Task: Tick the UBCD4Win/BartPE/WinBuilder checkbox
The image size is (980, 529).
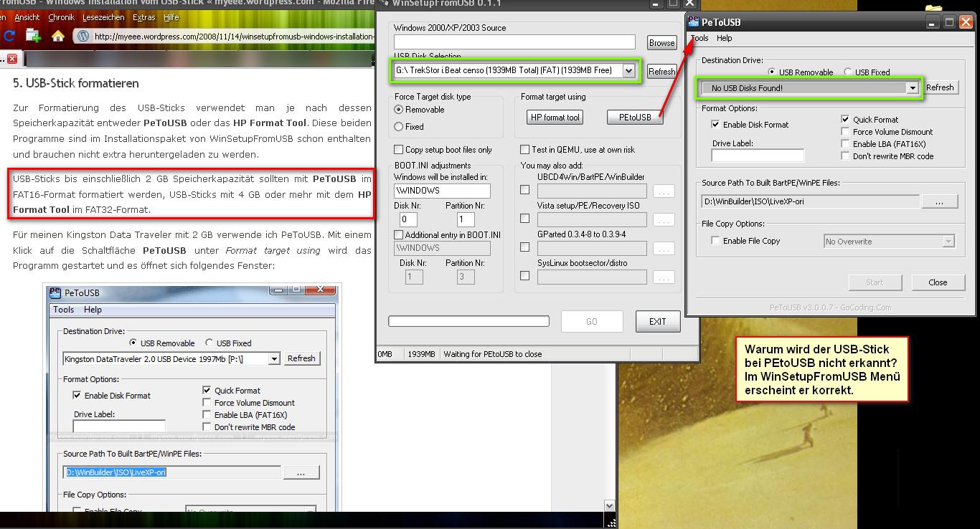Action: pos(525,191)
